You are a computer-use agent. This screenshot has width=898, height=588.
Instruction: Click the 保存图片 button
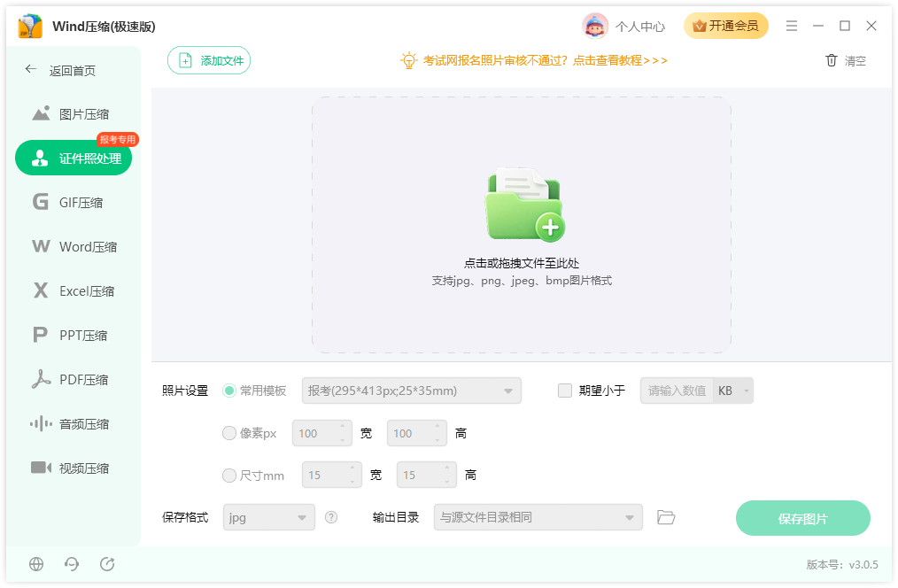[x=803, y=518]
